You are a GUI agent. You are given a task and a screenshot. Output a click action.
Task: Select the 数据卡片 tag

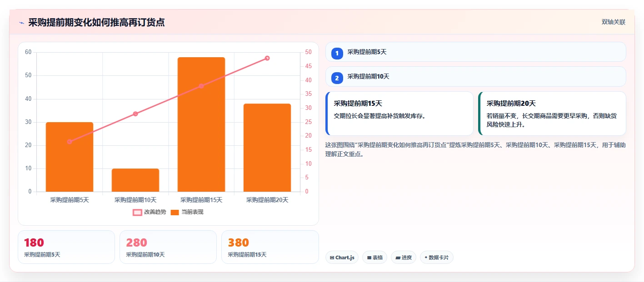click(436, 257)
